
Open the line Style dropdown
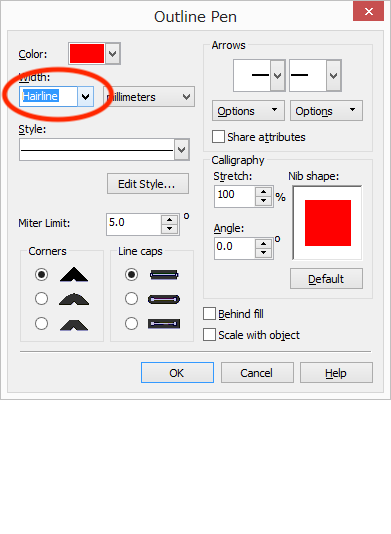point(182,150)
